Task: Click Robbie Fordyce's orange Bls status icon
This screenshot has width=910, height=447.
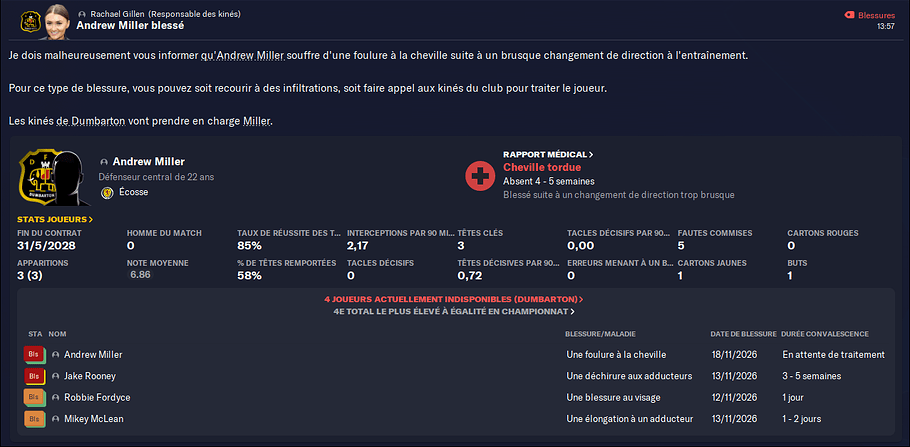Action: [x=34, y=398]
